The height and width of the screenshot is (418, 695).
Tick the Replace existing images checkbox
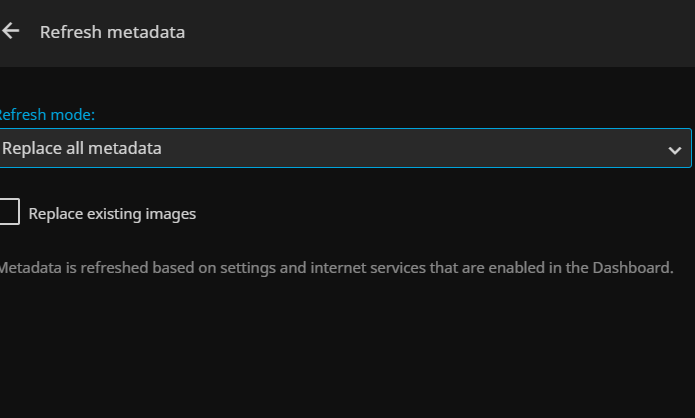(x=8, y=212)
